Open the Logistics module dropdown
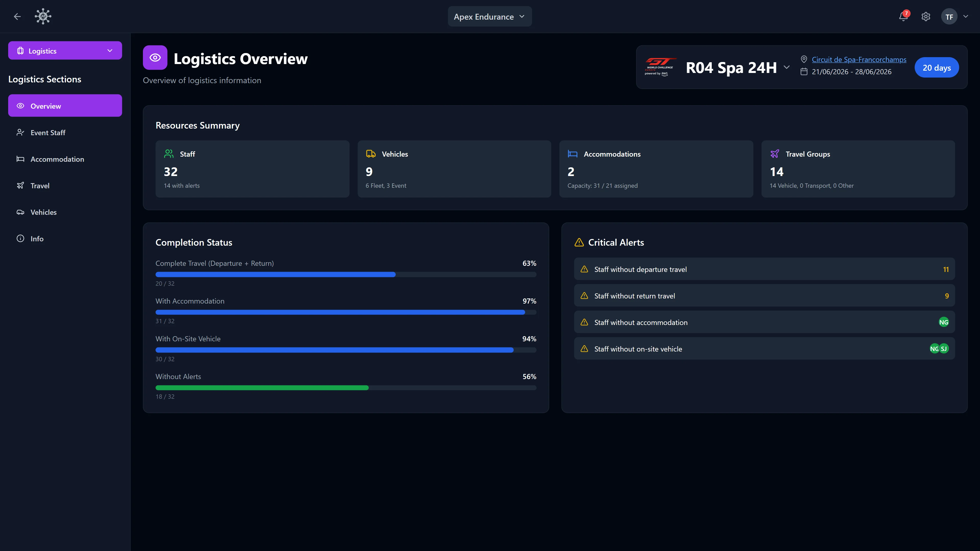Viewport: 980px width, 551px height. 65,51
